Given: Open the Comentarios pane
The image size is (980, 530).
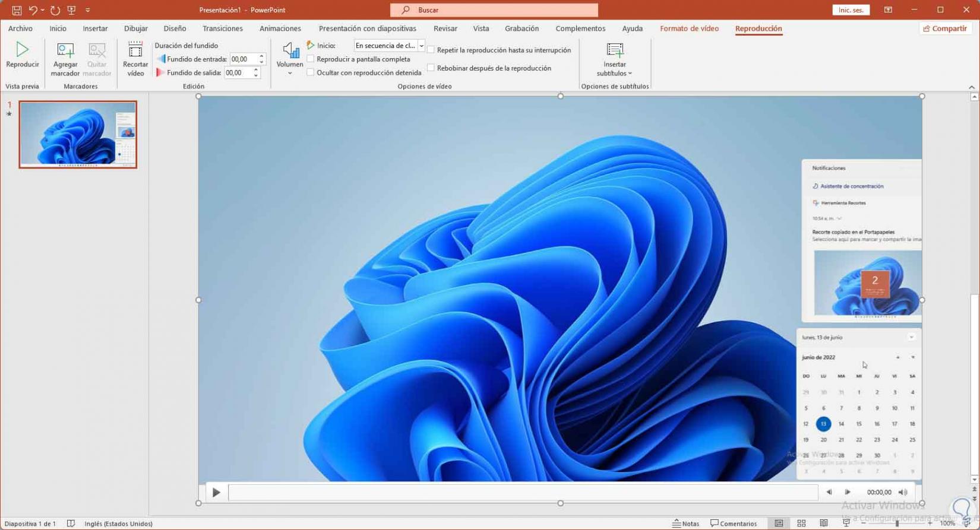Looking at the screenshot, I should coord(734,523).
